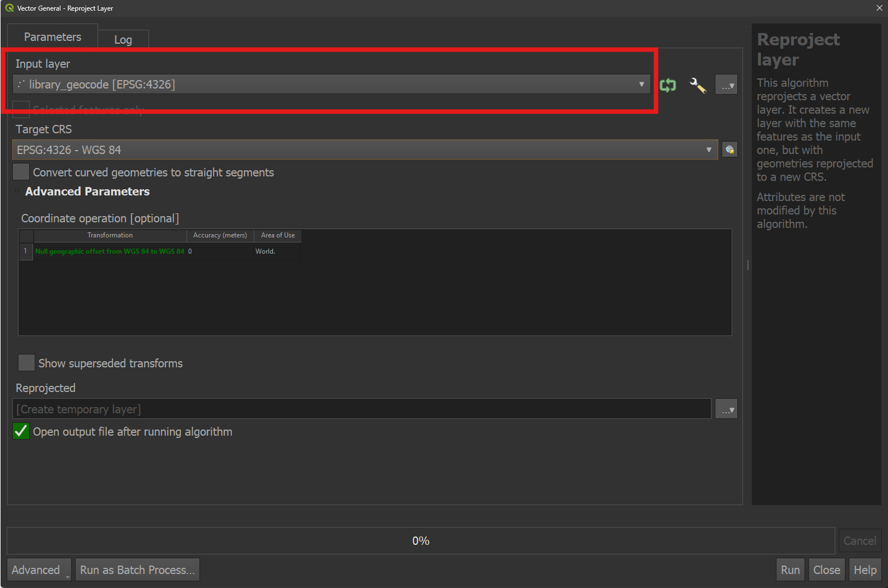
Task: Select the Parameters tab
Action: pyautogui.click(x=53, y=37)
